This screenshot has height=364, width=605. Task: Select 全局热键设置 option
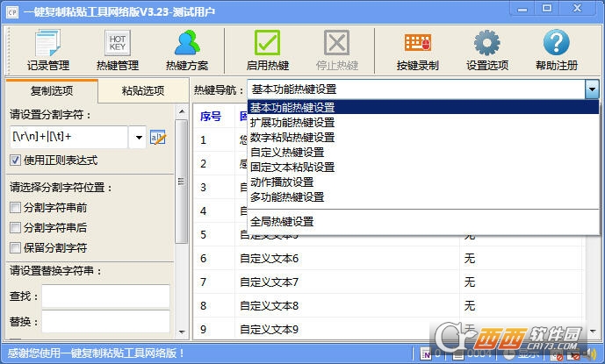423,222
